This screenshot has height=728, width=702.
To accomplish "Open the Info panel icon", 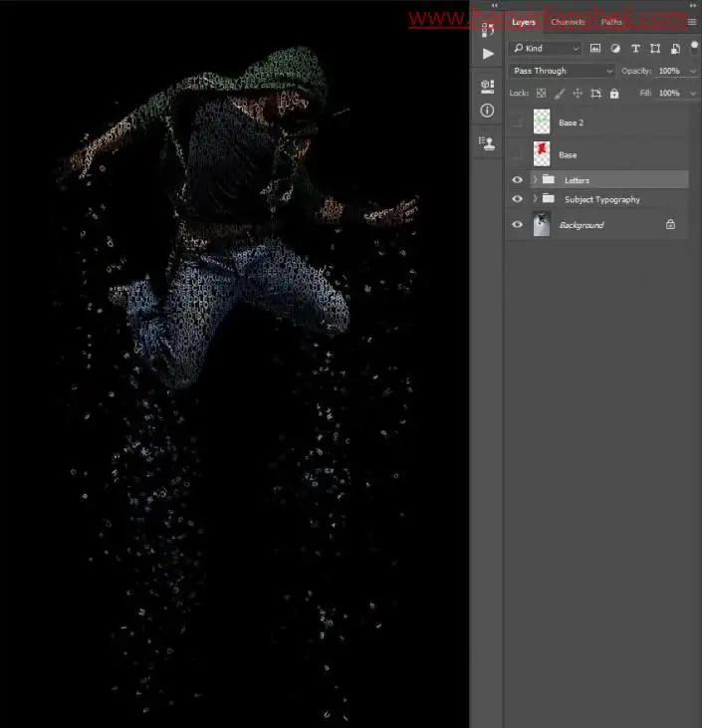I will pyautogui.click(x=487, y=110).
